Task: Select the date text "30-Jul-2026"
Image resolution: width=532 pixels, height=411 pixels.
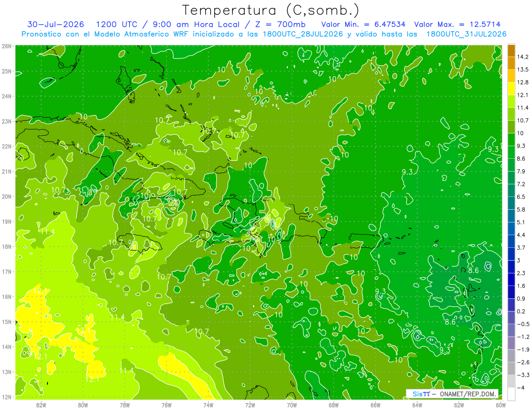Action: 56,24
